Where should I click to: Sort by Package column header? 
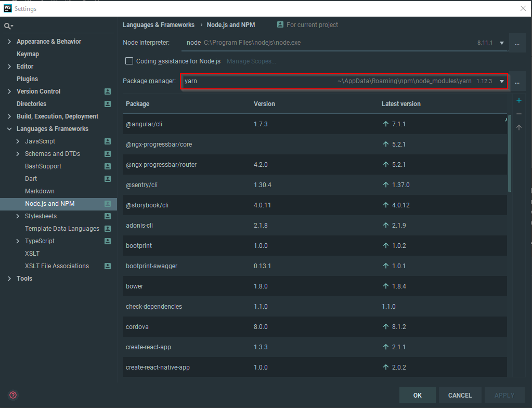(x=137, y=104)
